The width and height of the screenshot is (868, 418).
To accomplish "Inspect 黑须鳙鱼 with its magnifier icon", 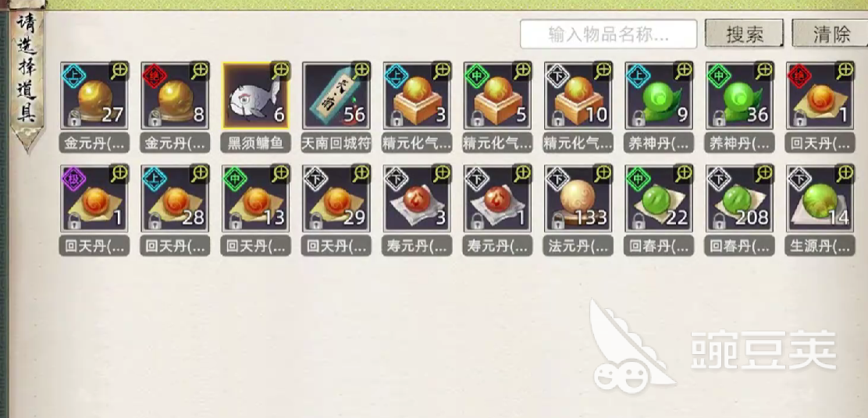I will (x=281, y=70).
